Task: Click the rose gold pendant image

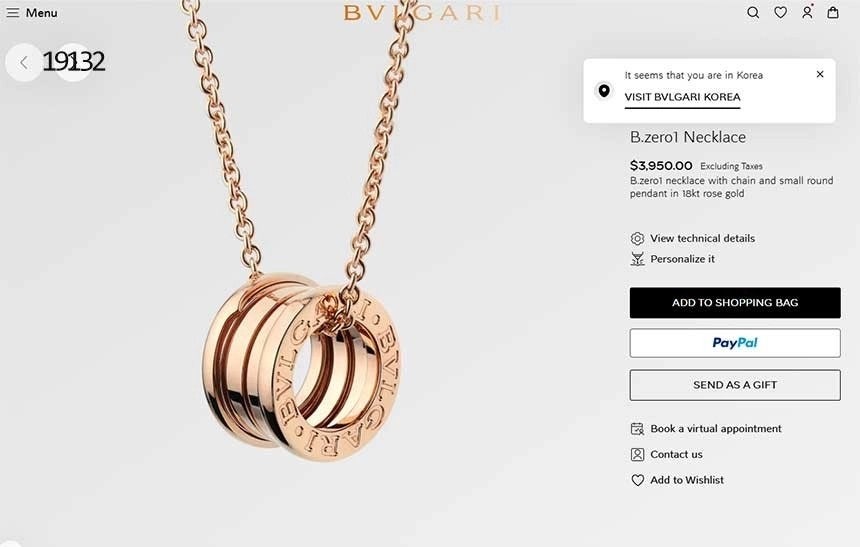Action: (302, 366)
